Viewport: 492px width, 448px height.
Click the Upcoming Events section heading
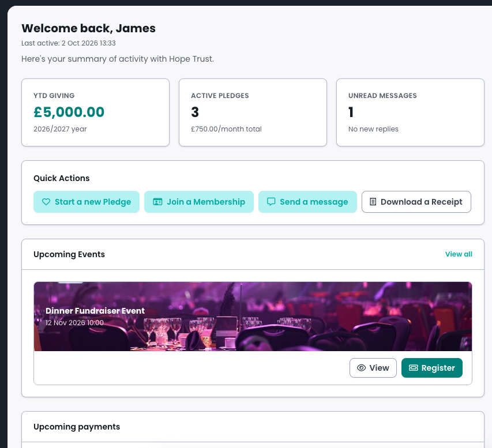click(x=69, y=254)
